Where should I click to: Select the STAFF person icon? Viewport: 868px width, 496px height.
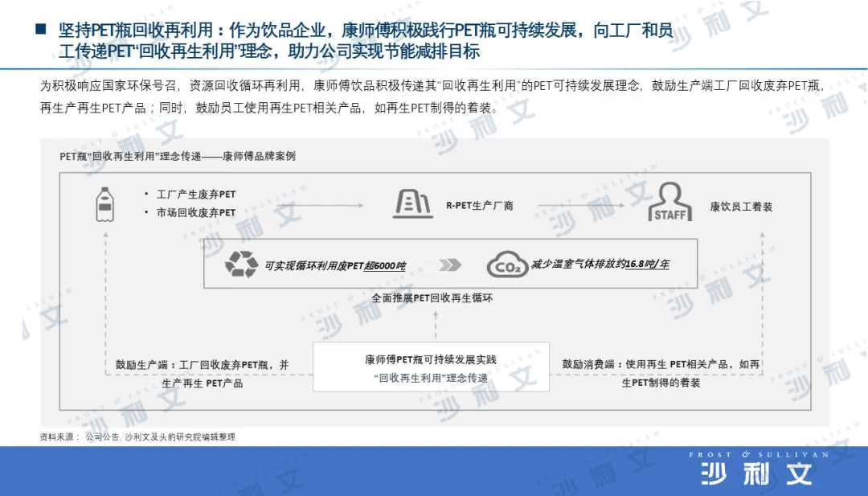[669, 203]
